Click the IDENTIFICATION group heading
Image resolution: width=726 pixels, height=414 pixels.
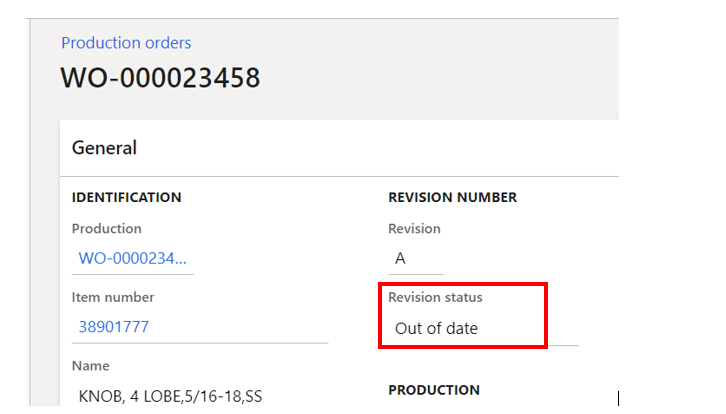click(x=126, y=197)
